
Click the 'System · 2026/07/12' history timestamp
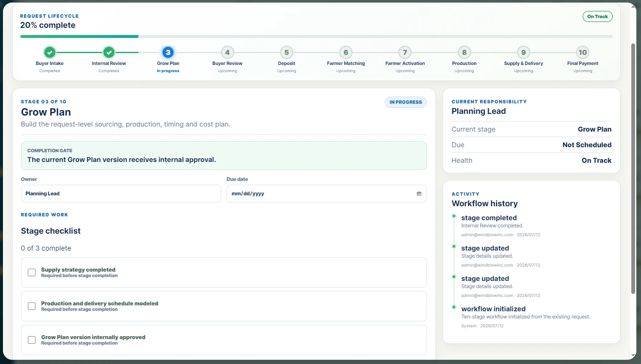point(482,326)
